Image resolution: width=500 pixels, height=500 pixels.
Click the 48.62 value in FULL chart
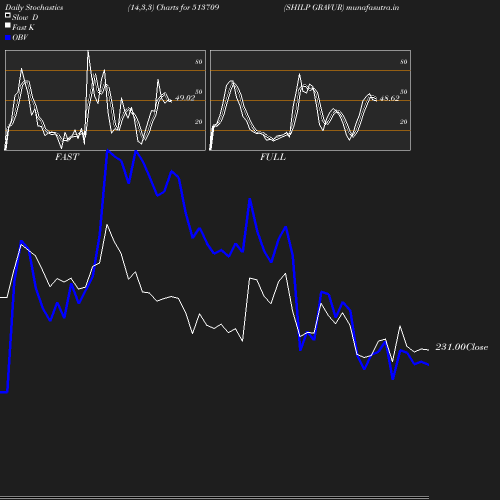(390, 98)
